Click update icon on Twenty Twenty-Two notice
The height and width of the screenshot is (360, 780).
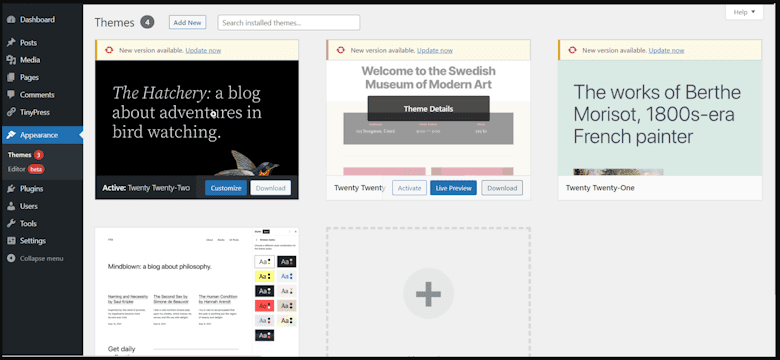point(109,50)
